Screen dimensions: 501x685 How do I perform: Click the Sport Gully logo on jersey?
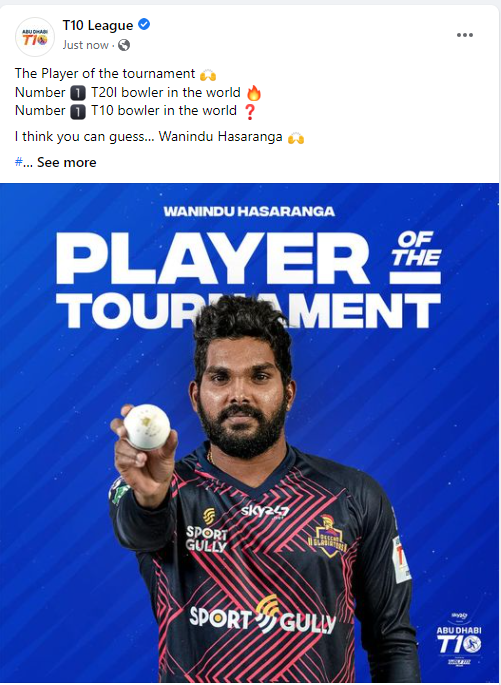pyautogui.click(x=262, y=616)
